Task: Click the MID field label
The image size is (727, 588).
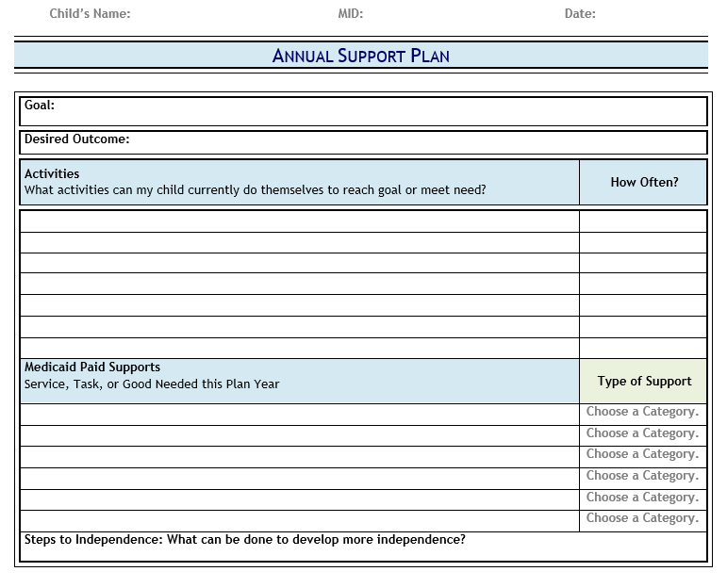Action: click(351, 14)
